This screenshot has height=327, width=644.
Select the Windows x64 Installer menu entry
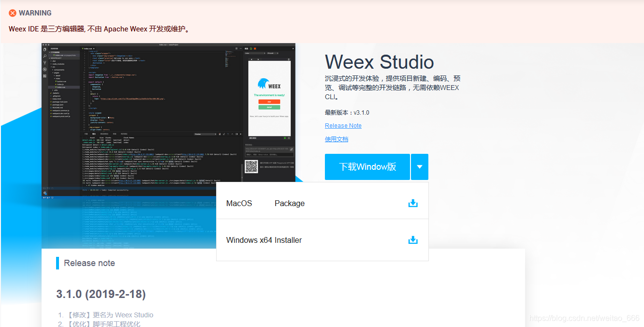click(322, 240)
